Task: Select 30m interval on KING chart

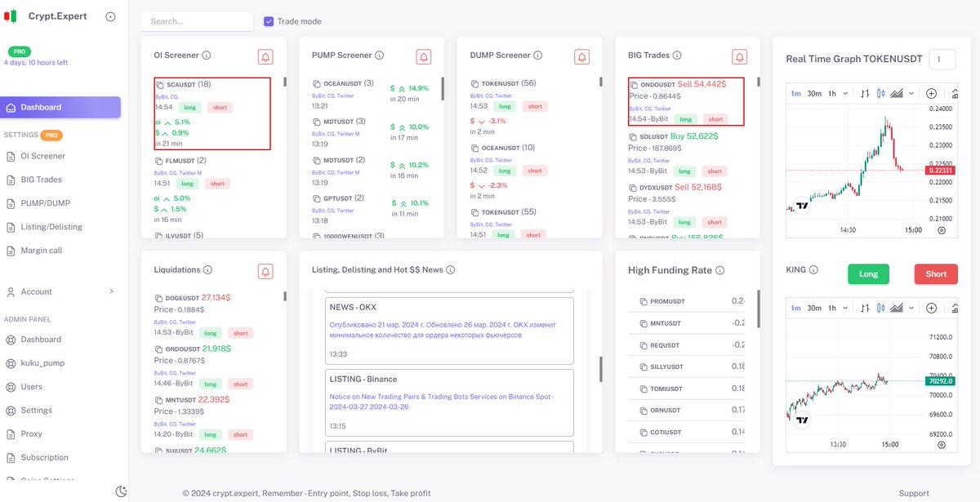Action: point(814,308)
